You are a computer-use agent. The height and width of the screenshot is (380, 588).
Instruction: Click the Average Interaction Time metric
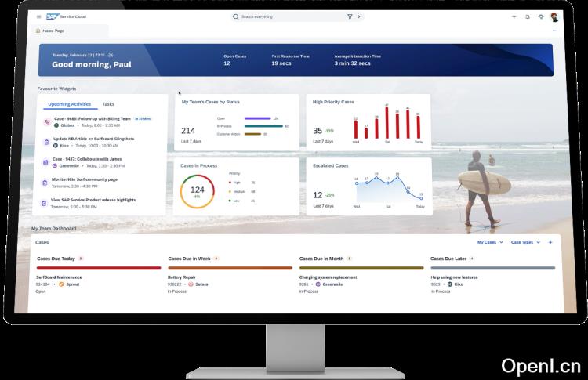pos(358,60)
